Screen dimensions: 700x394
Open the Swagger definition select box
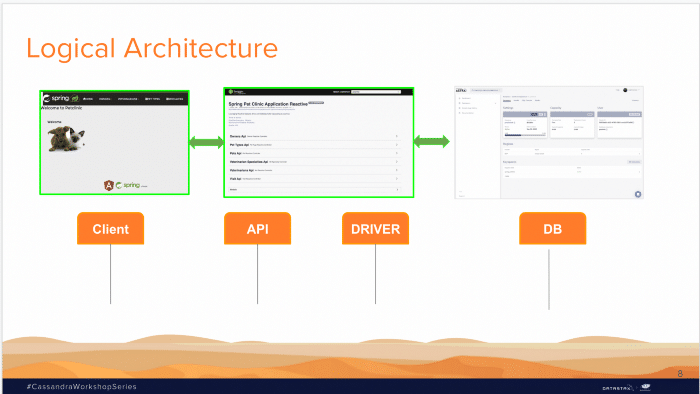375,92
